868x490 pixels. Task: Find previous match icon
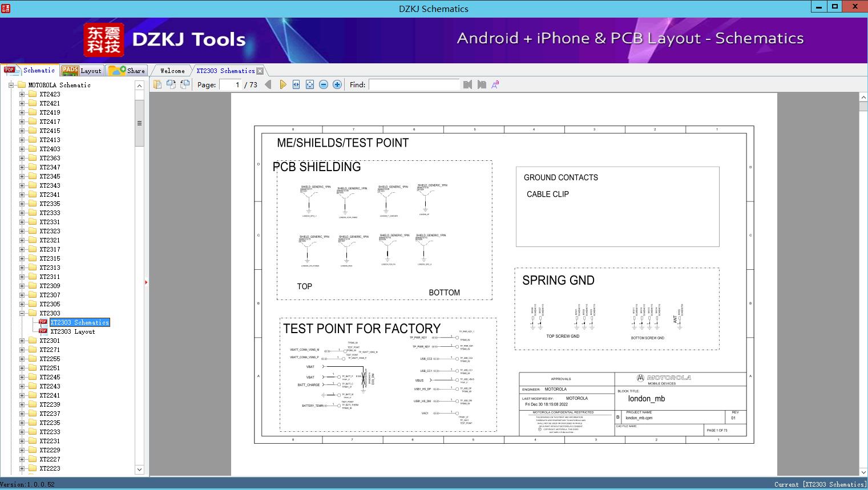468,84
